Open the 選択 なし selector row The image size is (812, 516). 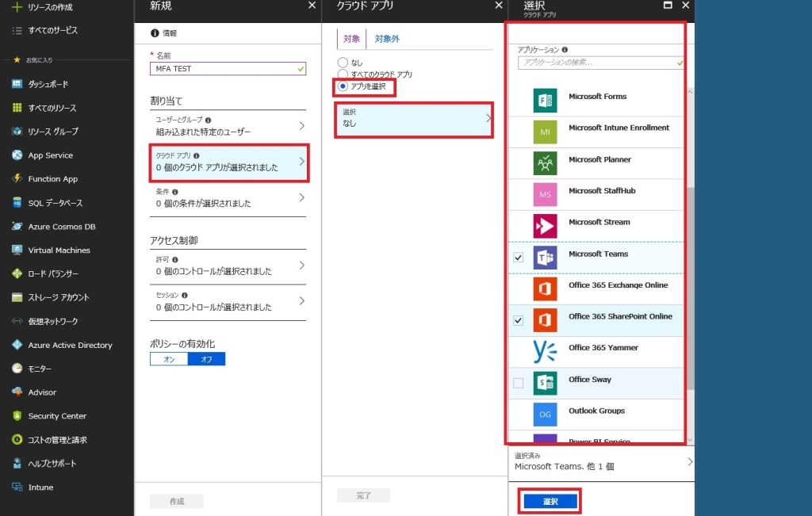414,119
